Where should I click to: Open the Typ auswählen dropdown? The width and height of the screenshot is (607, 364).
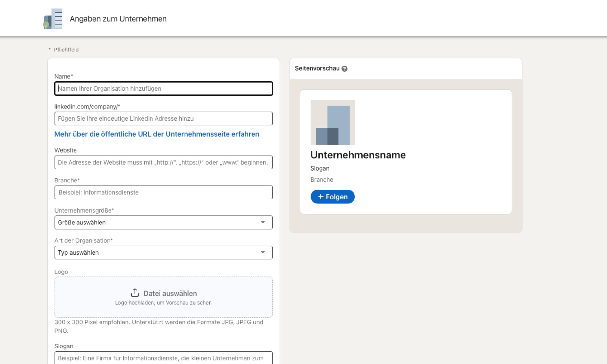(x=163, y=252)
